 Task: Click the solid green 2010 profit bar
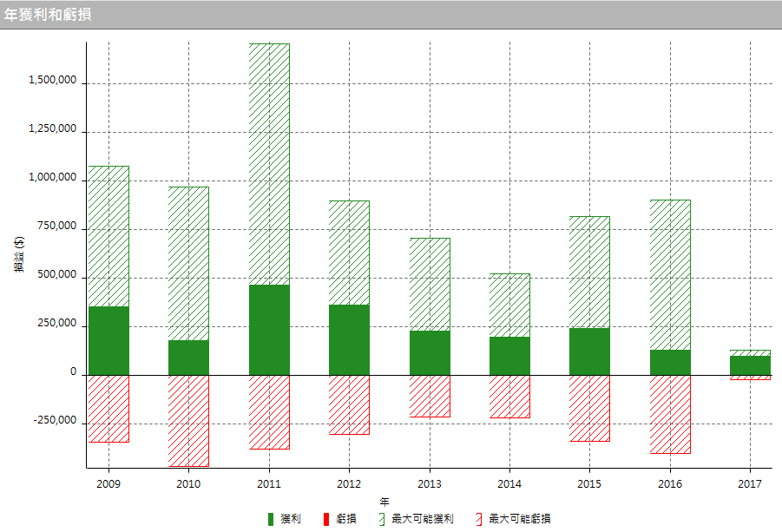click(188, 358)
